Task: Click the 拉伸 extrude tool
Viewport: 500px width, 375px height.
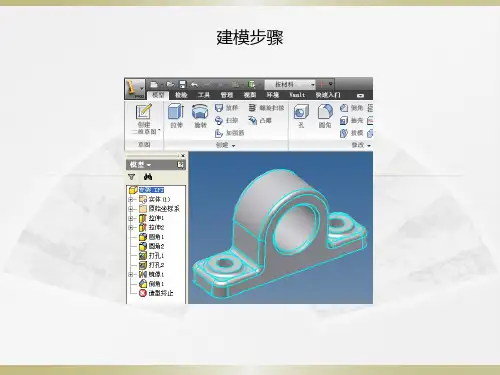Action: coord(176,116)
